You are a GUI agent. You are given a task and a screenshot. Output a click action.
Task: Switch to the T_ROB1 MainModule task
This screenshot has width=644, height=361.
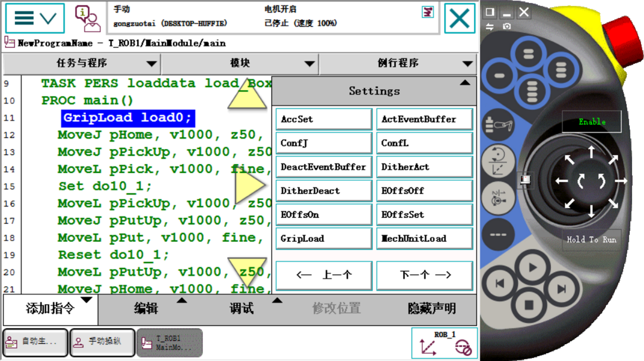pos(170,342)
